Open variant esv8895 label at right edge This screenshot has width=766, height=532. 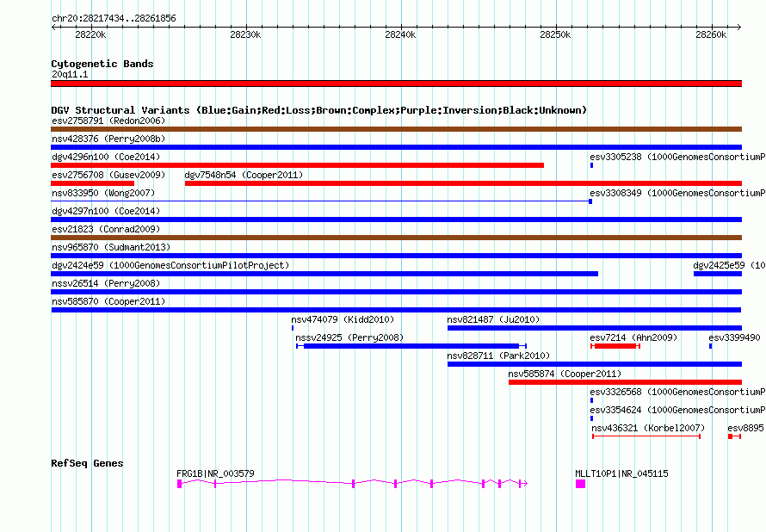pyautogui.click(x=745, y=428)
